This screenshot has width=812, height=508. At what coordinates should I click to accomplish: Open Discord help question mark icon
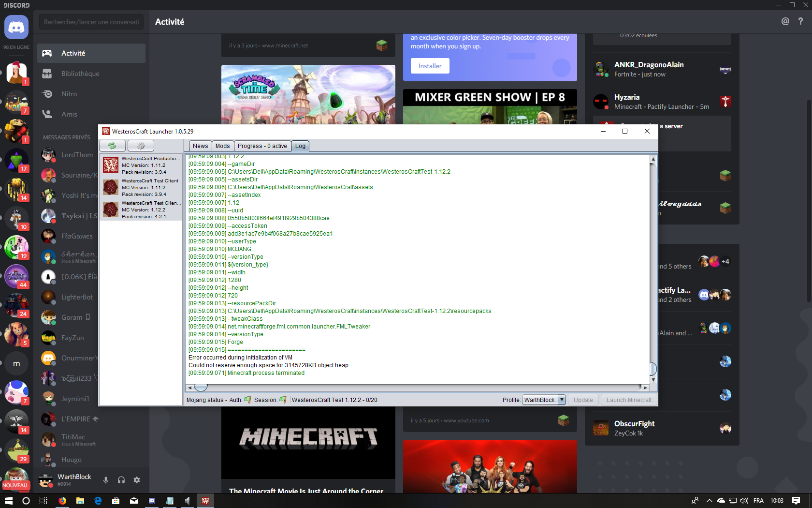pos(801,21)
